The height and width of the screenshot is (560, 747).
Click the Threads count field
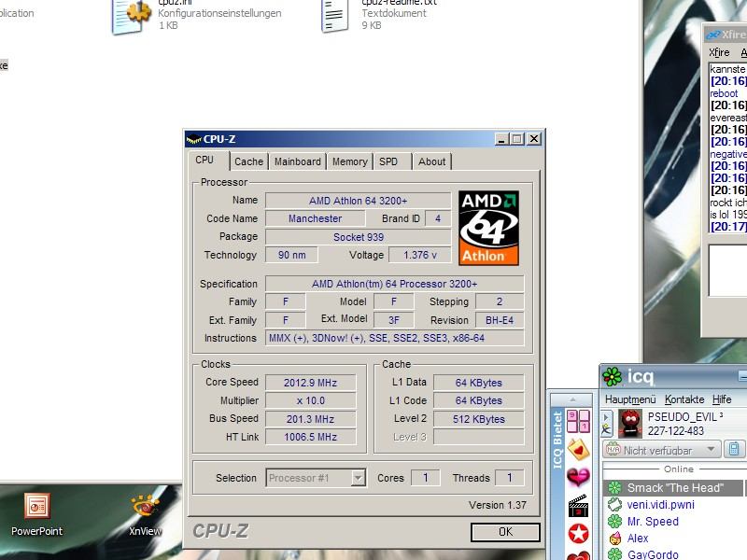pyautogui.click(x=509, y=478)
